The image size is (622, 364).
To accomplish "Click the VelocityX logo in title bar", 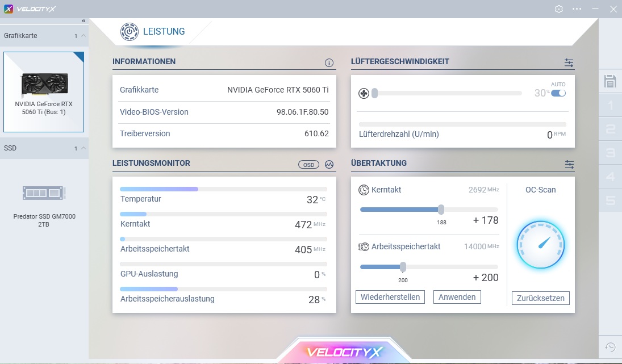I will pyautogui.click(x=30, y=9).
